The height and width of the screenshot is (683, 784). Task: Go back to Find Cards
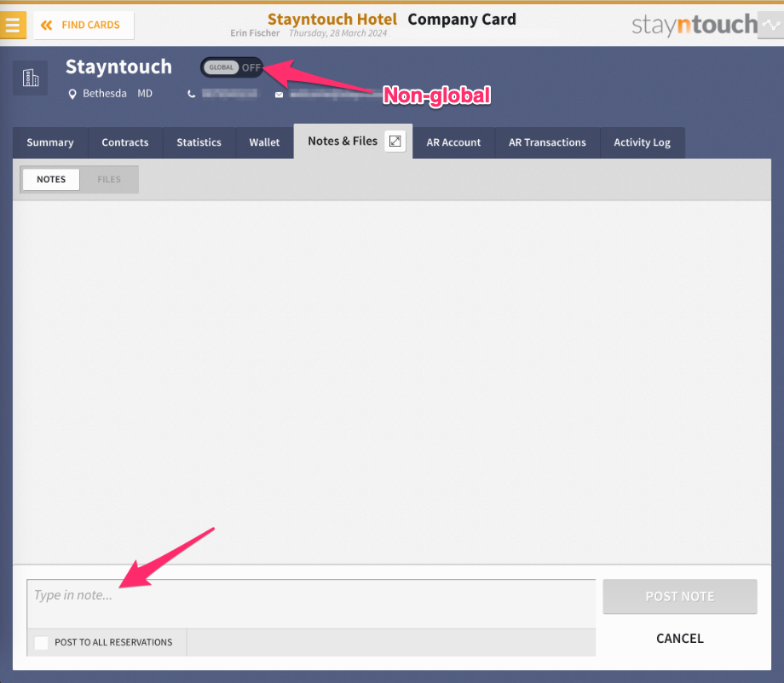tap(84, 25)
